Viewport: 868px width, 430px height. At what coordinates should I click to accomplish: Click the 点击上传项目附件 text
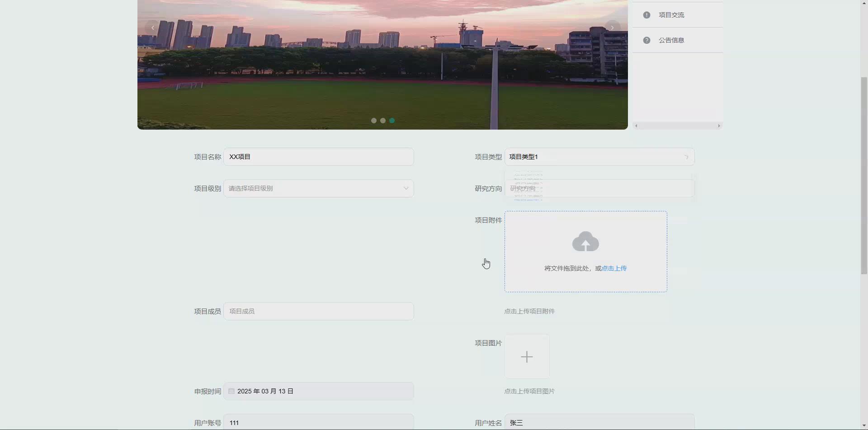(x=529, y=311)
